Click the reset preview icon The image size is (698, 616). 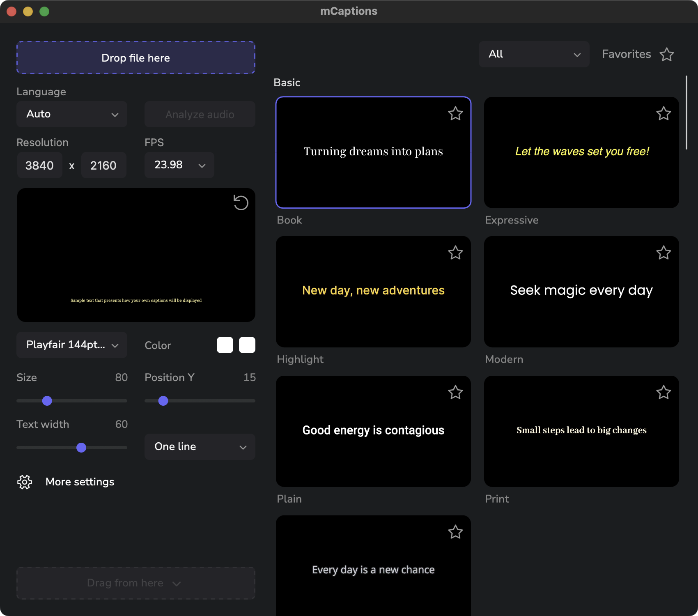[241, 202]
